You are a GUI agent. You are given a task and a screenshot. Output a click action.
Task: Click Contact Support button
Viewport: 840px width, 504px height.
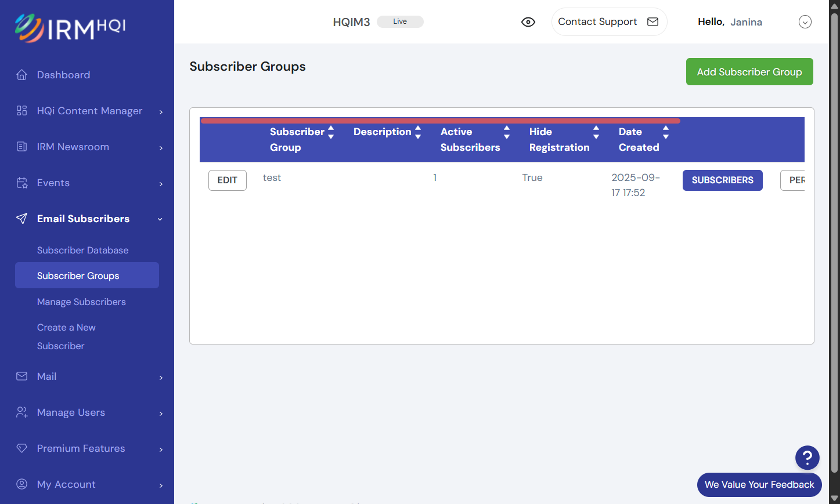pos(609,22)
